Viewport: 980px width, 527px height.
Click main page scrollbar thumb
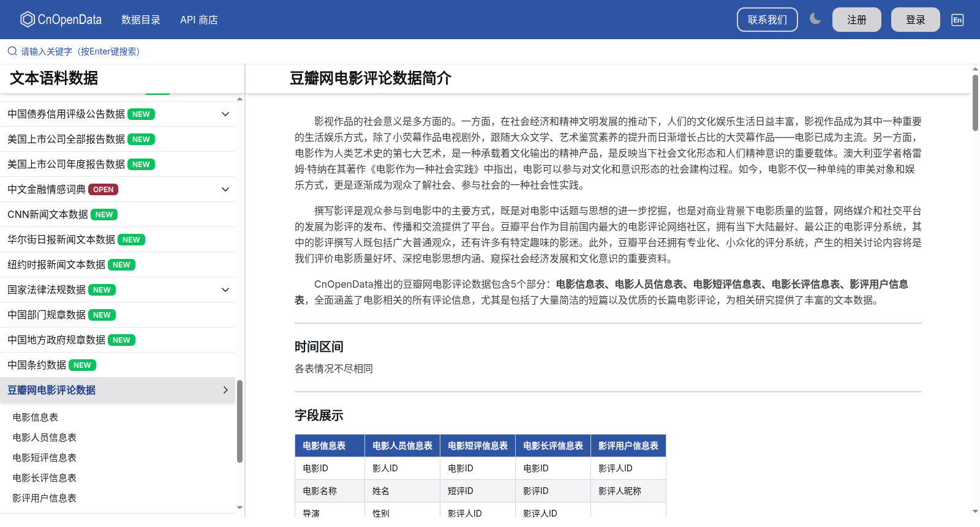point(975,103)
